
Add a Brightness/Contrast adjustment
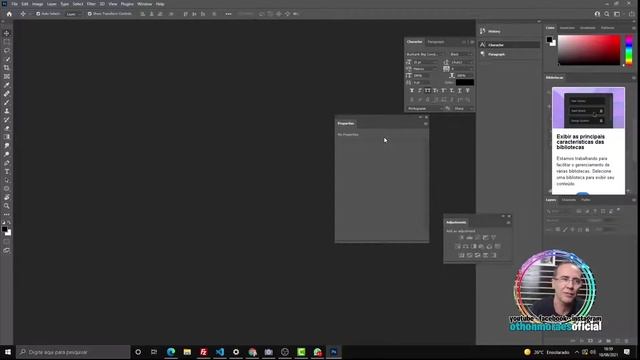click(x=462, y=238)
